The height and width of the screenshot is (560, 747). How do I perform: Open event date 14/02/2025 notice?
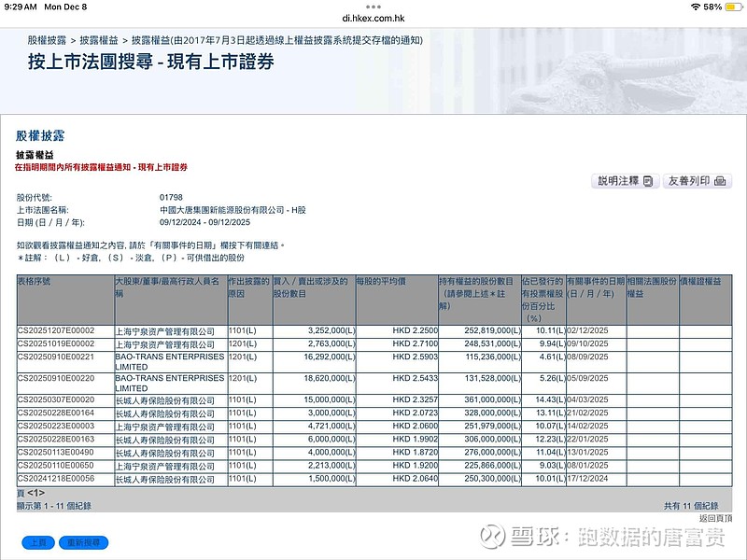point(587,426)
